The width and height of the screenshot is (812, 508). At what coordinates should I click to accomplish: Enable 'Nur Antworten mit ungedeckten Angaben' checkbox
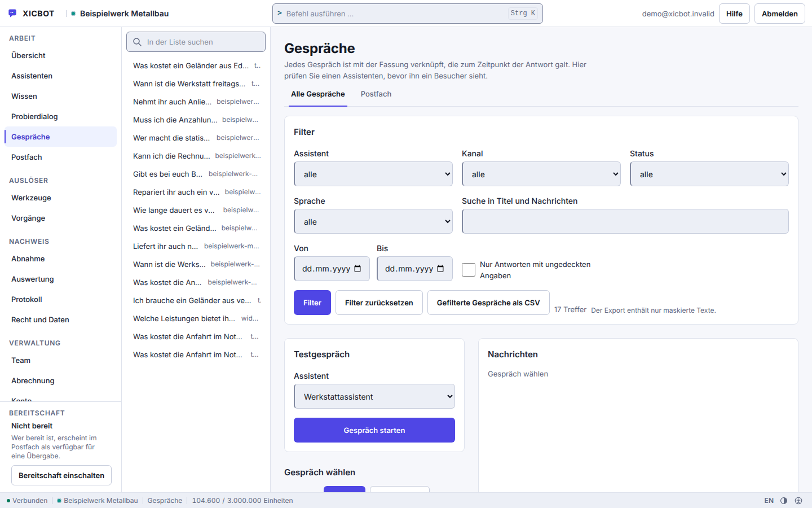[x=469, y=270]
